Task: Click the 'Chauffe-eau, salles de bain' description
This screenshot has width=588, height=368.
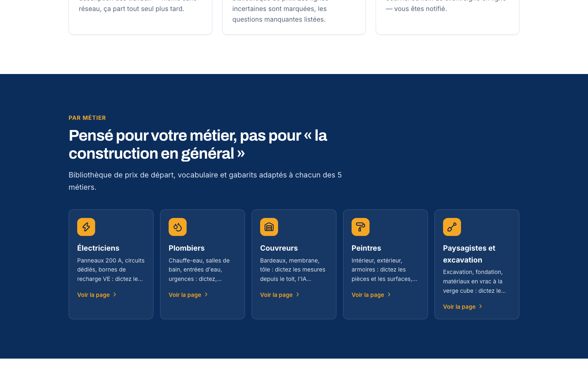Action: coord(199,270)
